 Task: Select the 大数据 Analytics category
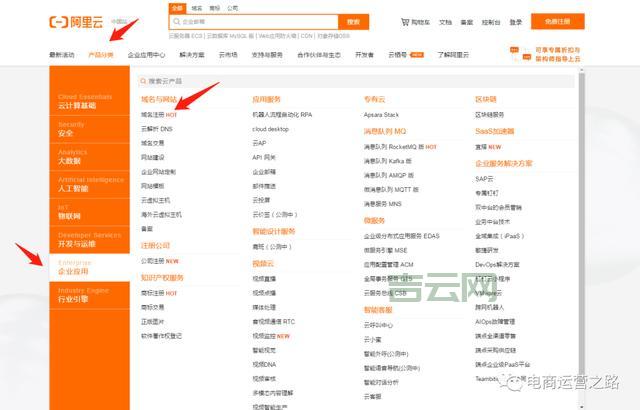(x=89, y=157)
